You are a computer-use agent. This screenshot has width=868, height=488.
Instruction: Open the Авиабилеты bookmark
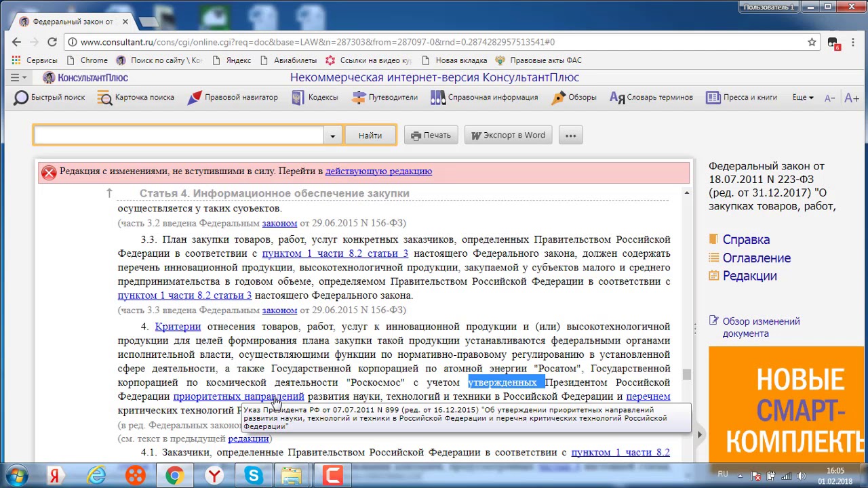[x=288, y=60]
